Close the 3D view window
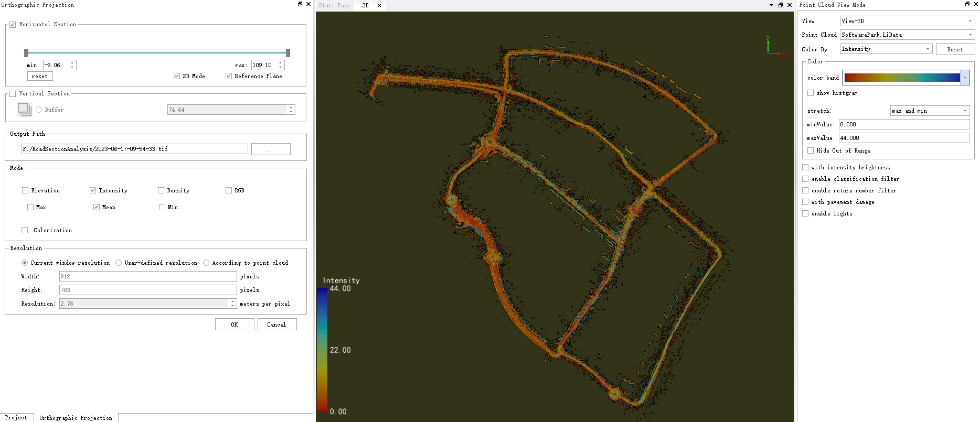The width and height of the screenshot is (980, 422). [x=790, y=5]
